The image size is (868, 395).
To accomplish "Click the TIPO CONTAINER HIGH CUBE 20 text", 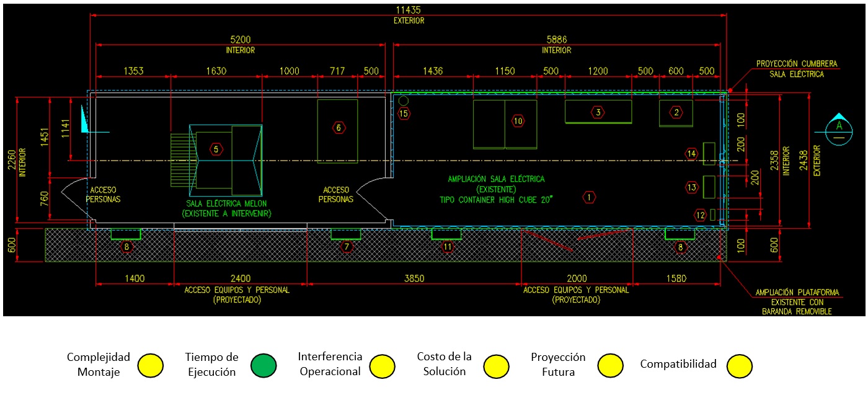I will coord(496,199).
